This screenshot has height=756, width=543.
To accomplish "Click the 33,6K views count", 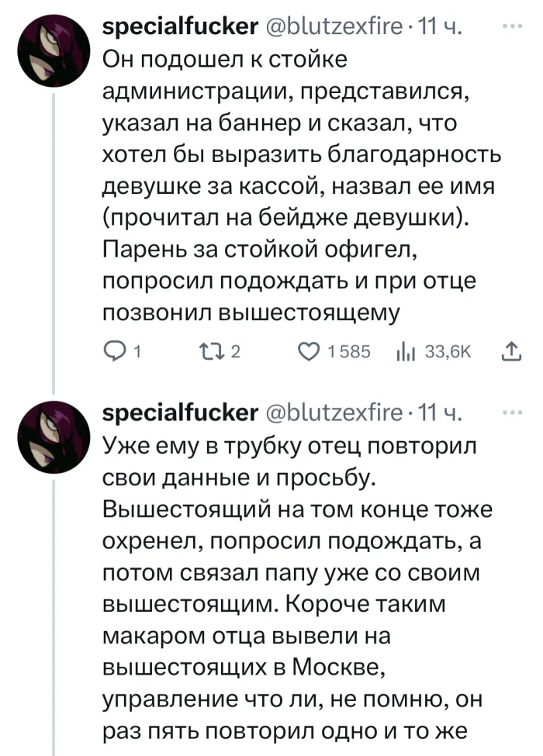I will (x=450, y=354).
